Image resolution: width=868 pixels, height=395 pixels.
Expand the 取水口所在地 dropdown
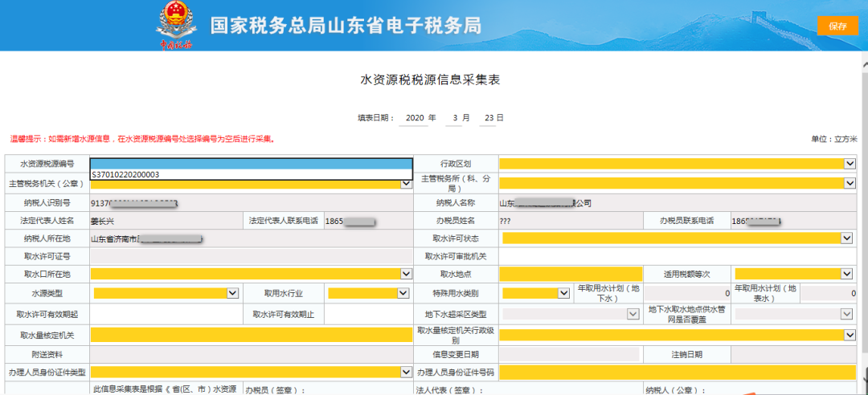click(406, 274)
